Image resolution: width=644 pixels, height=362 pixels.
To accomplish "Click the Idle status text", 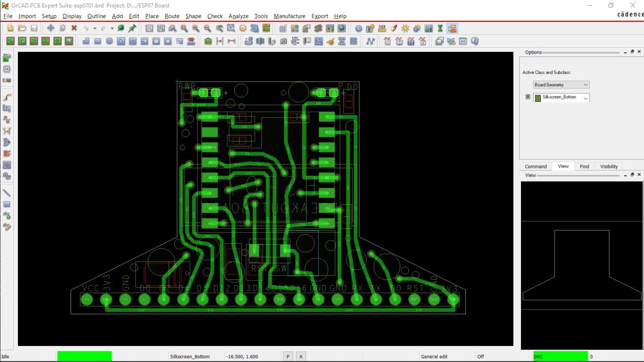I will [x=5, y=356].
